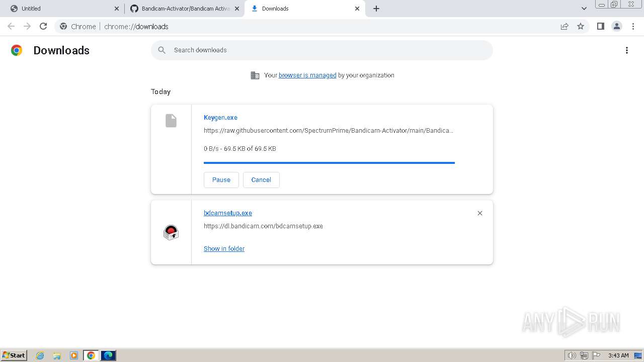The image size is (644, 362).
Task: Click the show desktop tray button
Action: point(638,355)
